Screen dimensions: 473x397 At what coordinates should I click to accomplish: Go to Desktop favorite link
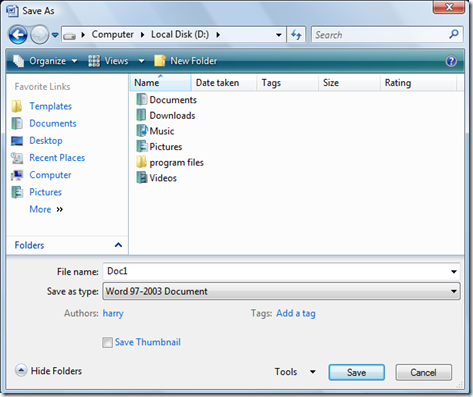(46, 141)
